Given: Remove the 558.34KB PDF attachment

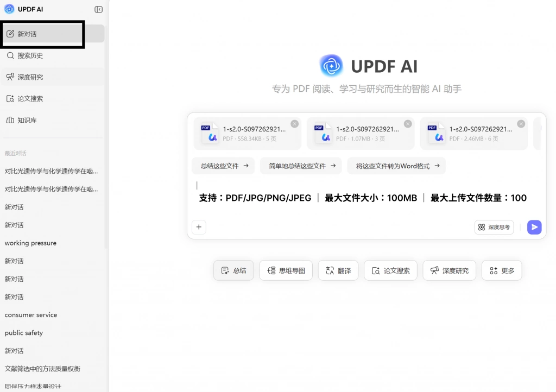Looking at the screenshot, I should 295,124.
